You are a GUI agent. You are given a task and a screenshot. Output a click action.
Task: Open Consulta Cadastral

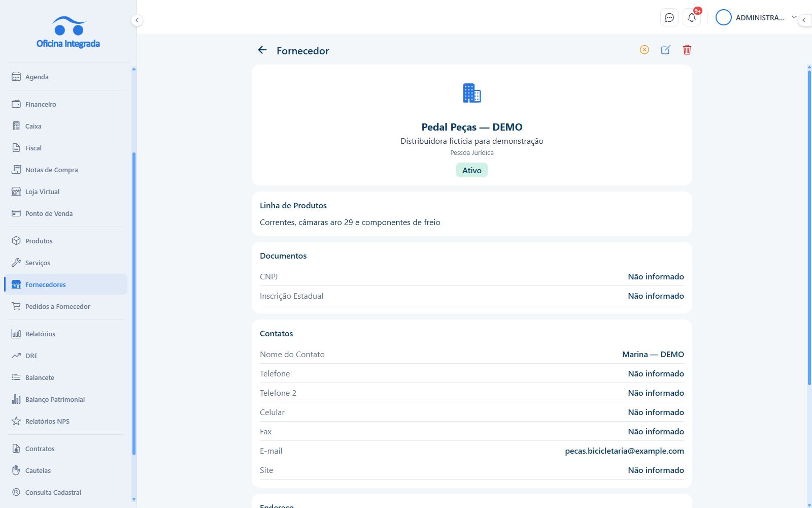point(66,492)
